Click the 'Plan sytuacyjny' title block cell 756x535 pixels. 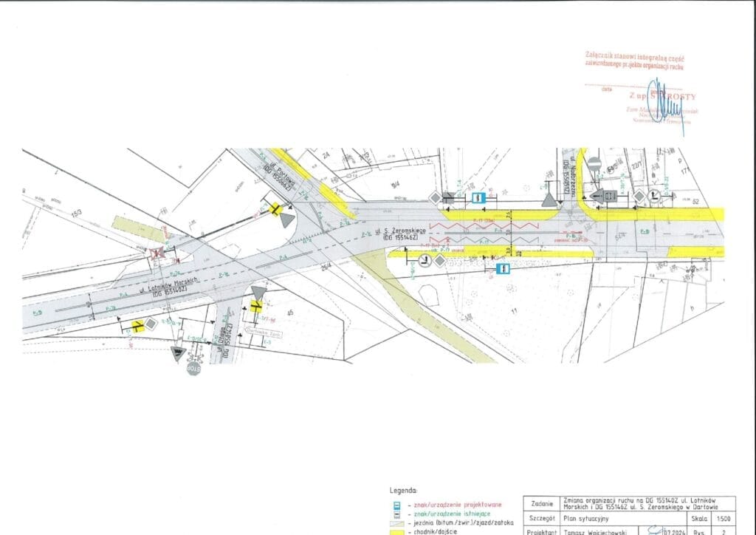[x=591, y=519]
